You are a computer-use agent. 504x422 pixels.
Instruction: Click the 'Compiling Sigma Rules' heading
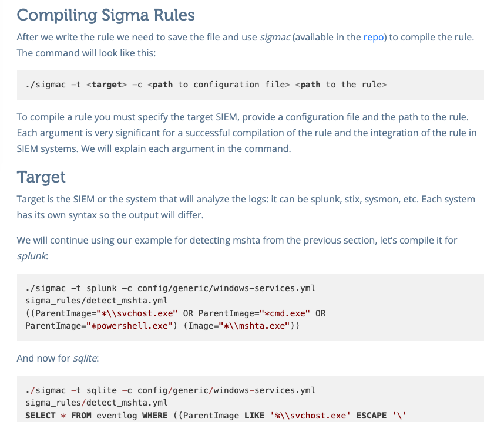pos(106,15)
